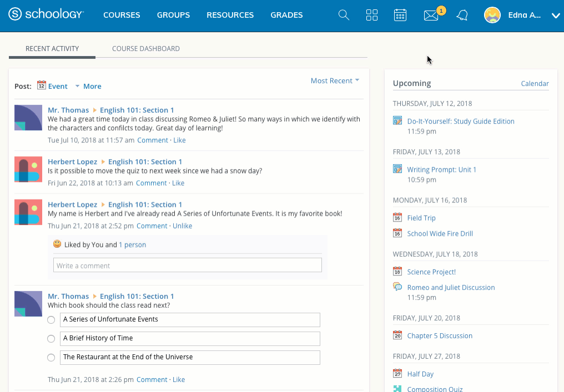Open the calendar icon in header
The height and width of the screenshot is (392, 564).
pyautogui.click(x=400, y=16)
